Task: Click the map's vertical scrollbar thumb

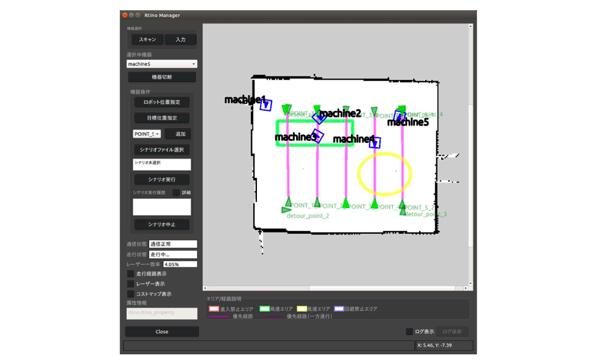Action: click(470, 175)
